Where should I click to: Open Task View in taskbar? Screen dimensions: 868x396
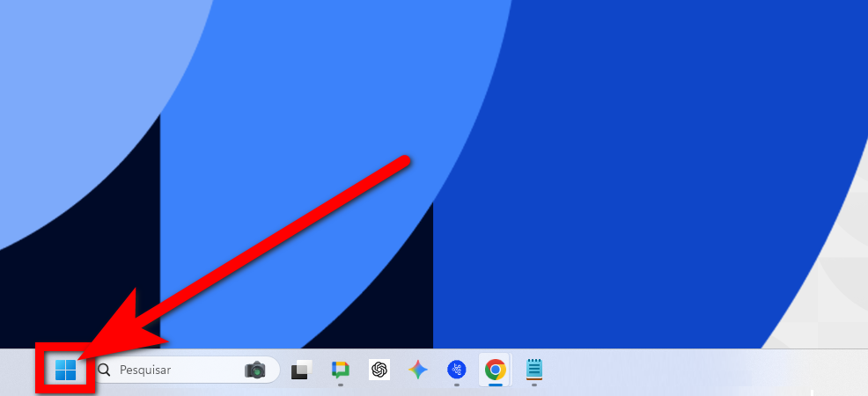point(302,370)
